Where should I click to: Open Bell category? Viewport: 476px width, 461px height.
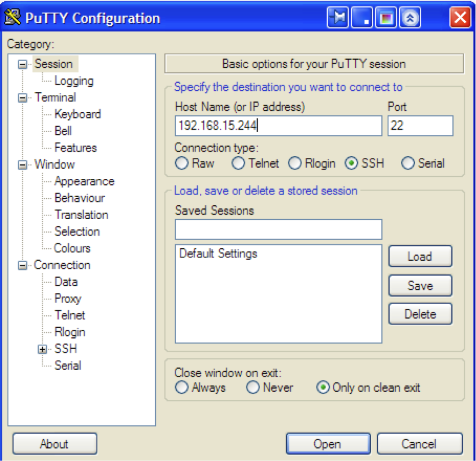coord(63,131)
